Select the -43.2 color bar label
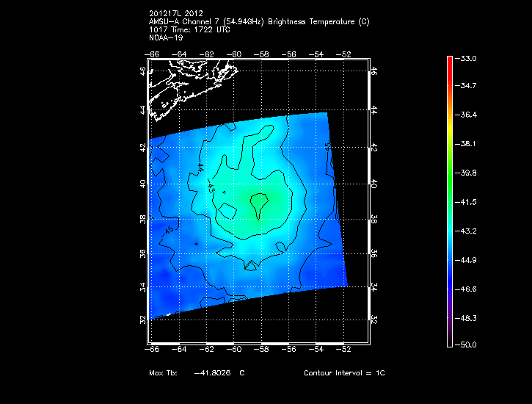This screenshot has height=404, width=532. coord(466,231)
